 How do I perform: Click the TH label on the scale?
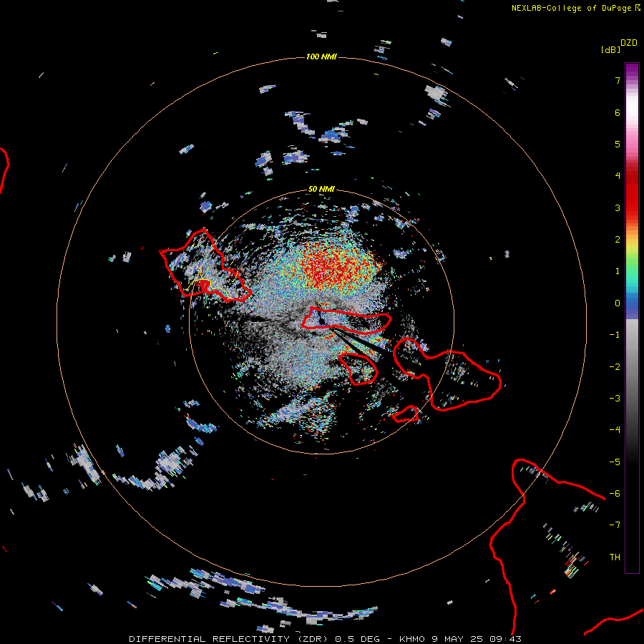coord(615,557)
